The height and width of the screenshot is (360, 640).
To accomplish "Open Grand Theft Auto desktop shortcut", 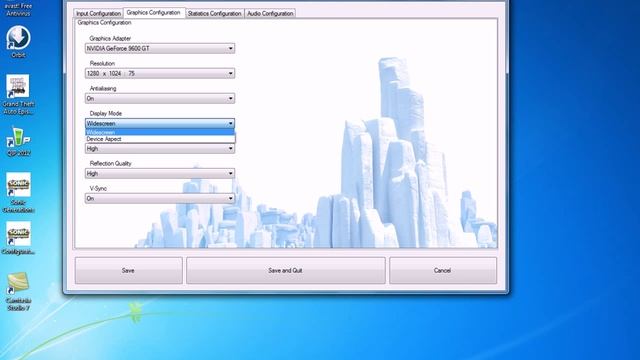I will [18, 95].
